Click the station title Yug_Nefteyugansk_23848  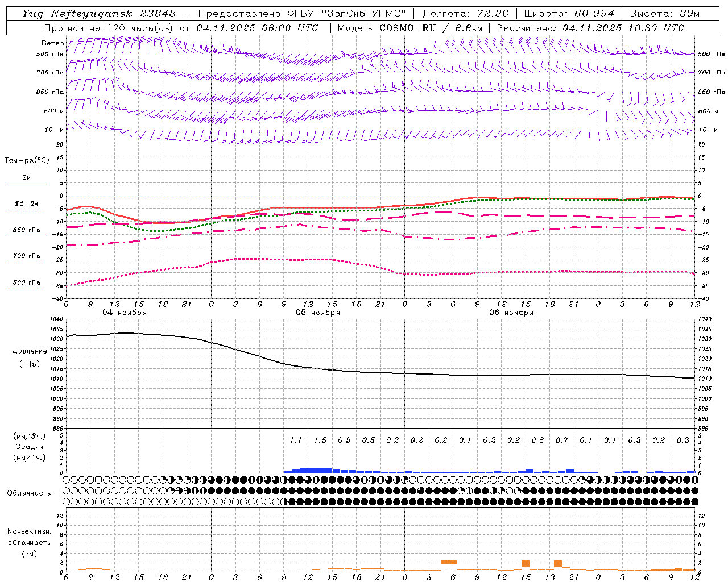pyautogui.click(x=100, y=14)
